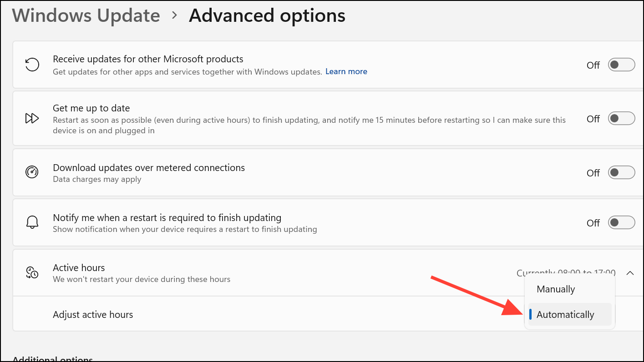Click the Active hours row title
The height and width of the screenshot is (362, 644).
point(79,267)
